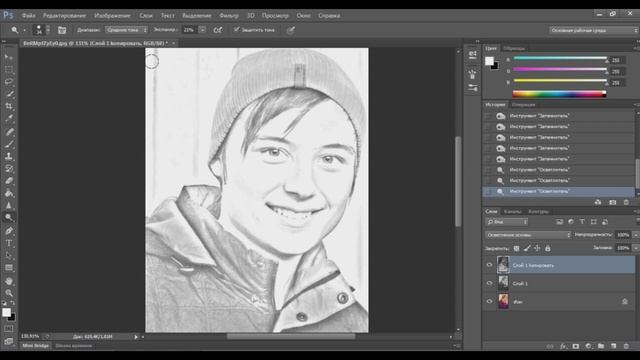
Task: Select the Move tool
Action: (x=9, y=57)
